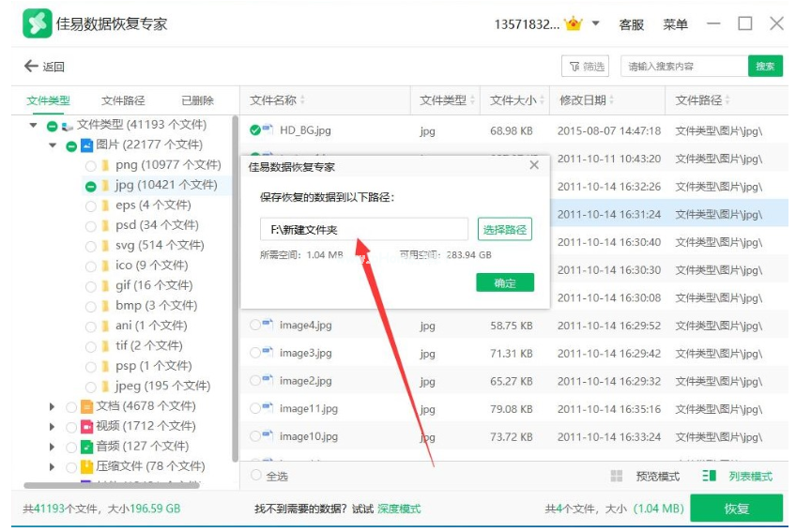Toggle the 全选 select all checkbox
The image size is (796, 532).
coord(255,477)
